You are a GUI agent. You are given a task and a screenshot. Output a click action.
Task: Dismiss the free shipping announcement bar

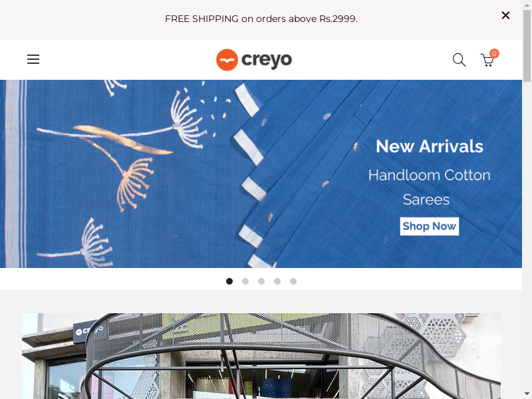pyautogui.click(x=505, y=15)
